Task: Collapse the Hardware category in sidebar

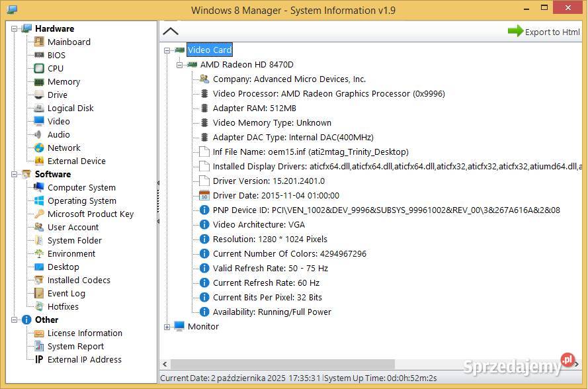Action: click(x=15, y=28)
